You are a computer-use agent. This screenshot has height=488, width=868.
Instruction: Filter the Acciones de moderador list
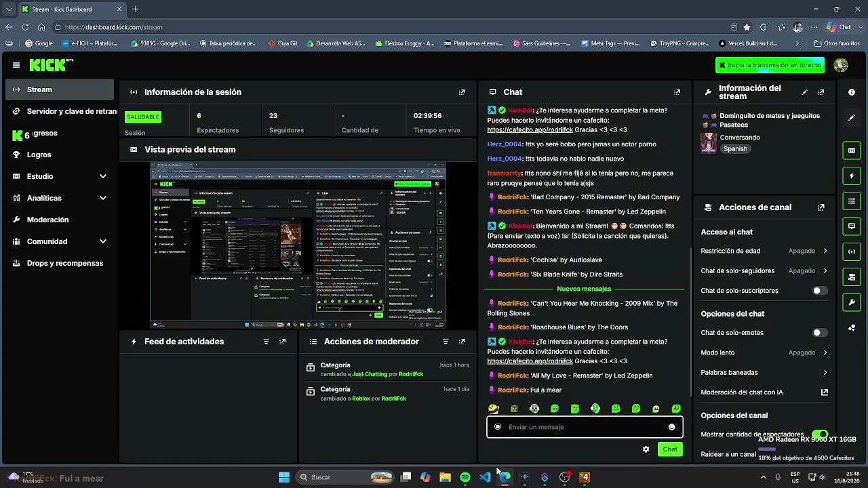[446, 342]
